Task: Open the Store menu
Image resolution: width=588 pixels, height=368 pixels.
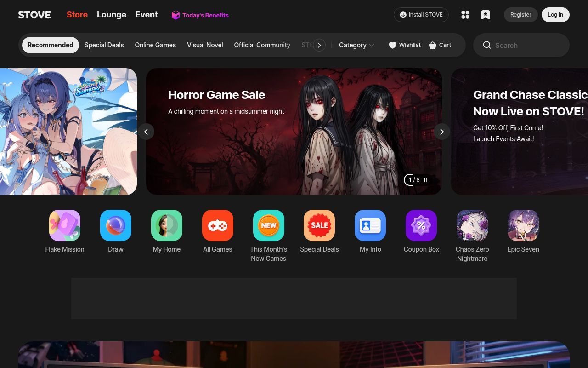Action: (77, 15)
